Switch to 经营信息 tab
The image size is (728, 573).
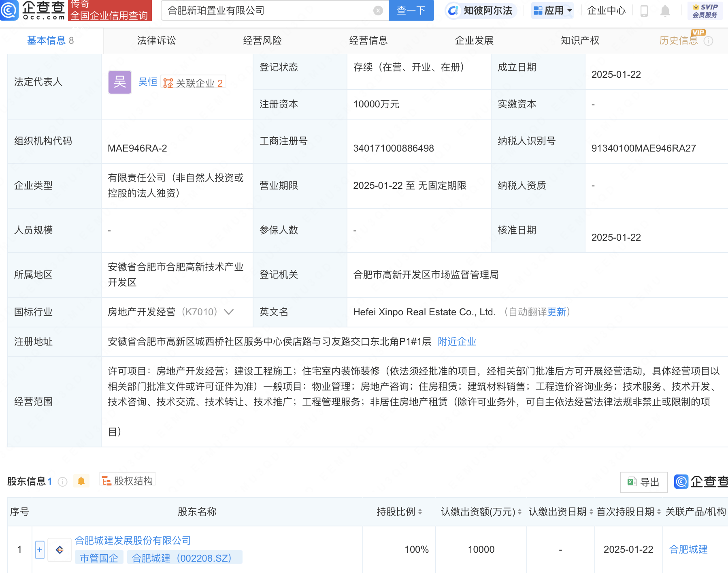pyautogui.click(x=368, y=41)
